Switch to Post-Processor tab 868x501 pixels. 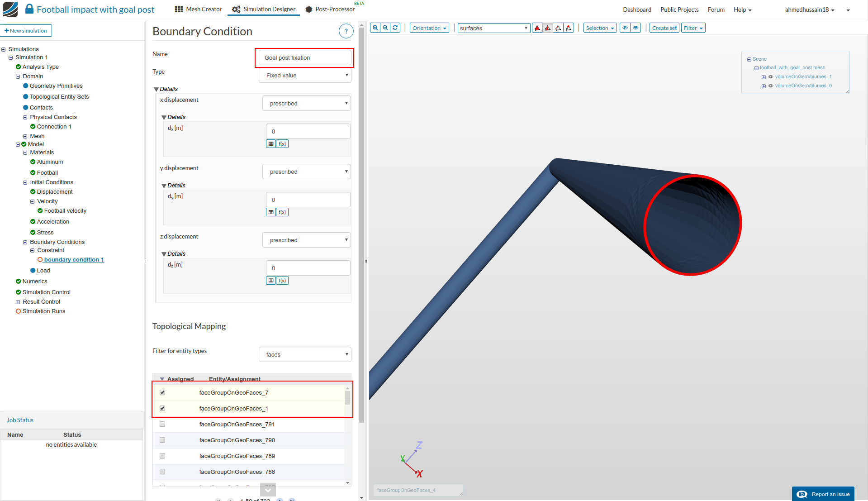330,9
